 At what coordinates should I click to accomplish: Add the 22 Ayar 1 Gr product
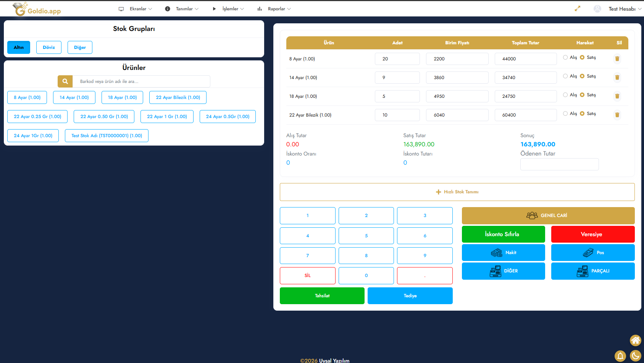click(x=167, y=117)
